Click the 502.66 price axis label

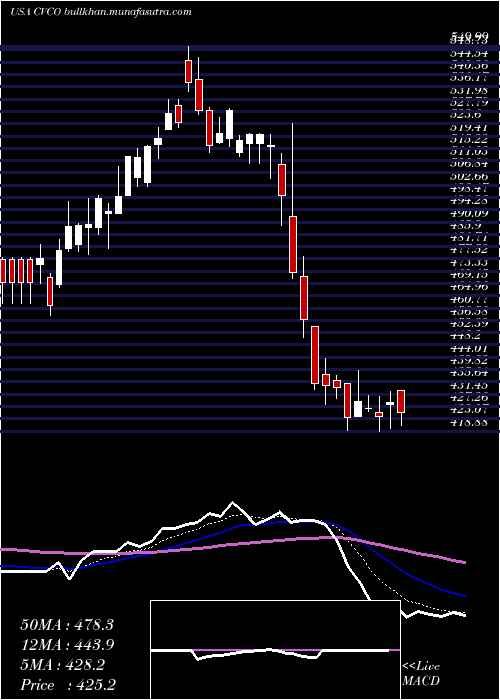(x=469, y=175)
